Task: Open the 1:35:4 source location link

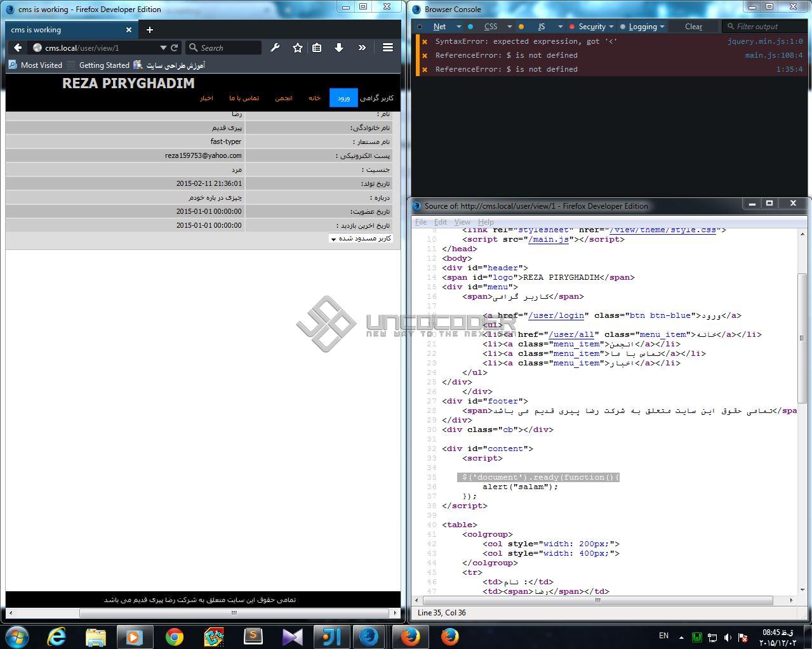Action: (789, 69)
